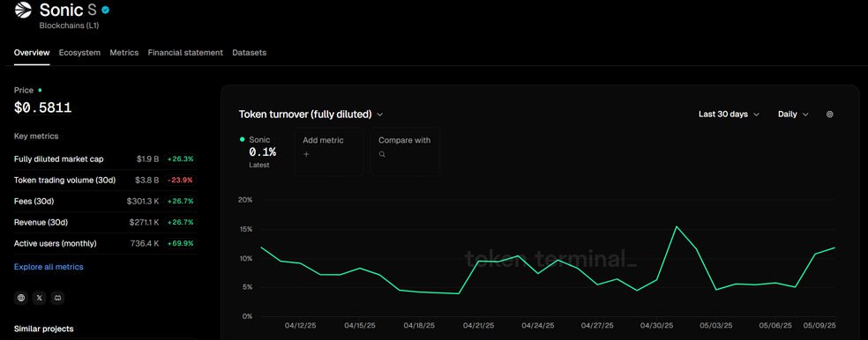Click the 04/30/25 x-axis date label
Viewport: 868px width, 340px height.
pos(657,326)
